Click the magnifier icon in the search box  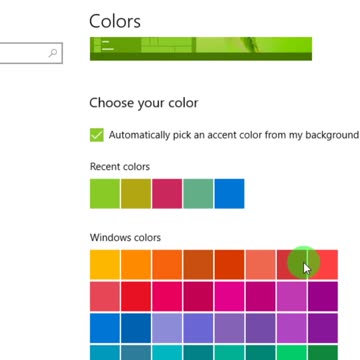53,53
